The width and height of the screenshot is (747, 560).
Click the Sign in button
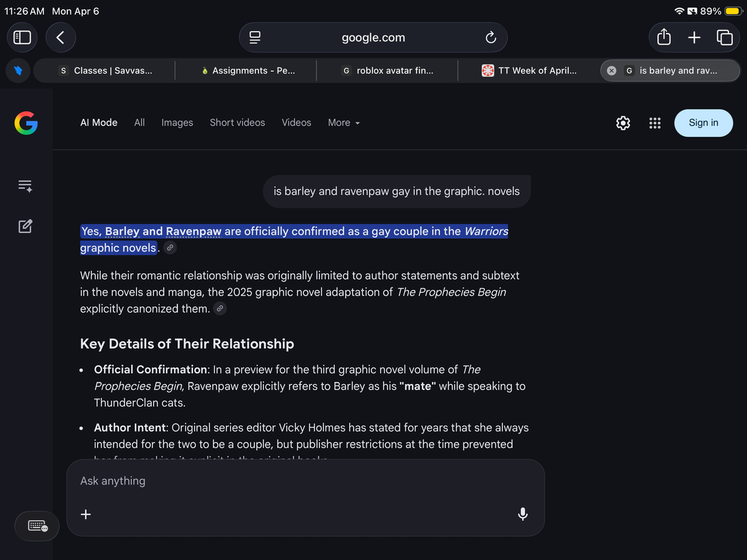pos(703,123)
